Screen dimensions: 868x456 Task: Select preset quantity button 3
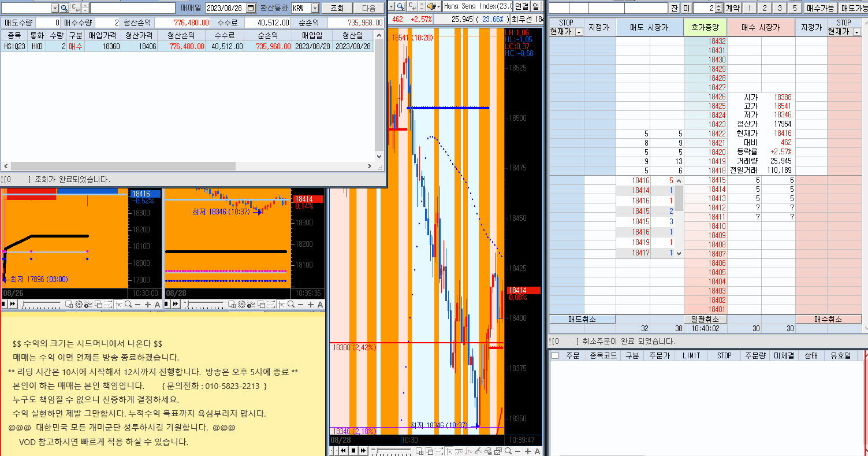point(780,8)
